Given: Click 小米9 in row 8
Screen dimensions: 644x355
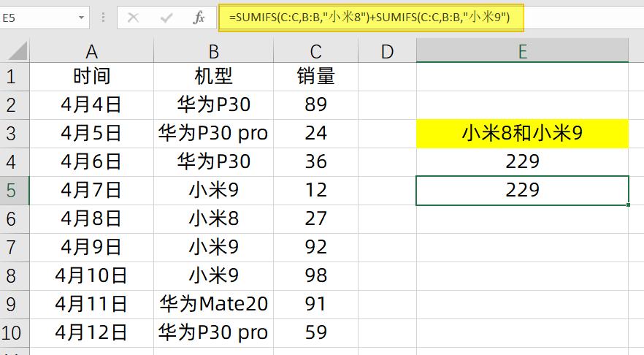Looking at the screenshot, I should pos(213,275).
